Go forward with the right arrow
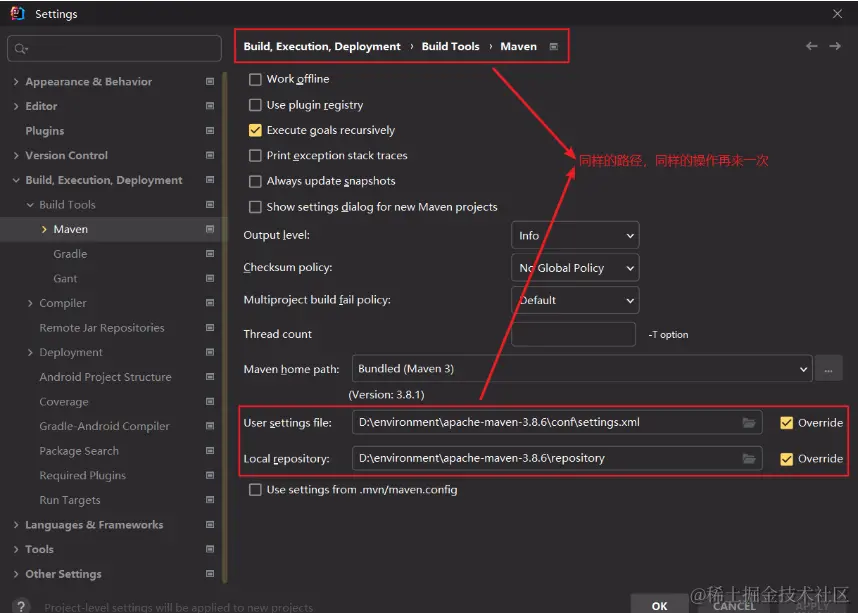The width and height of the screenshot is (858, 613). pos(835,46)
